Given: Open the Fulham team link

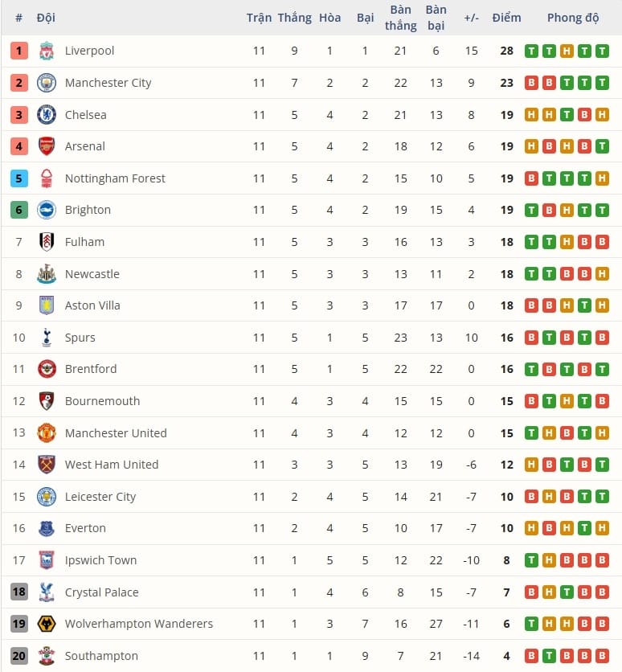Looking at the screenshot, I should (84, 242).
